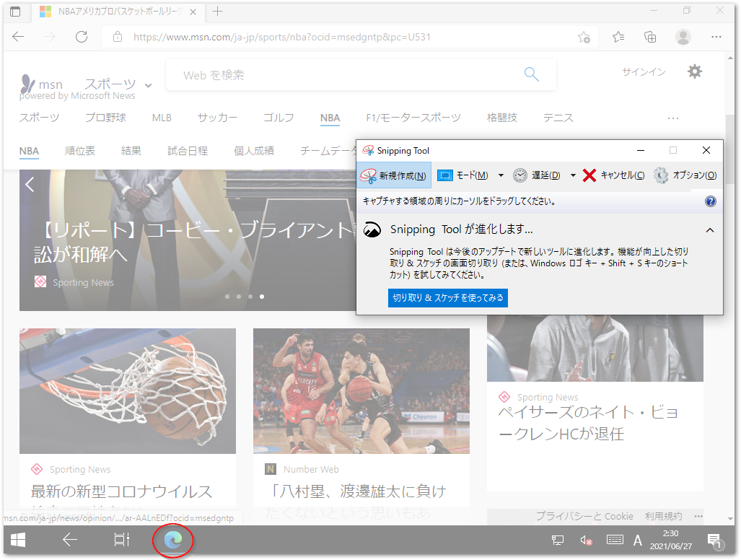Select the NBA sports navigation item

[330, 118]
